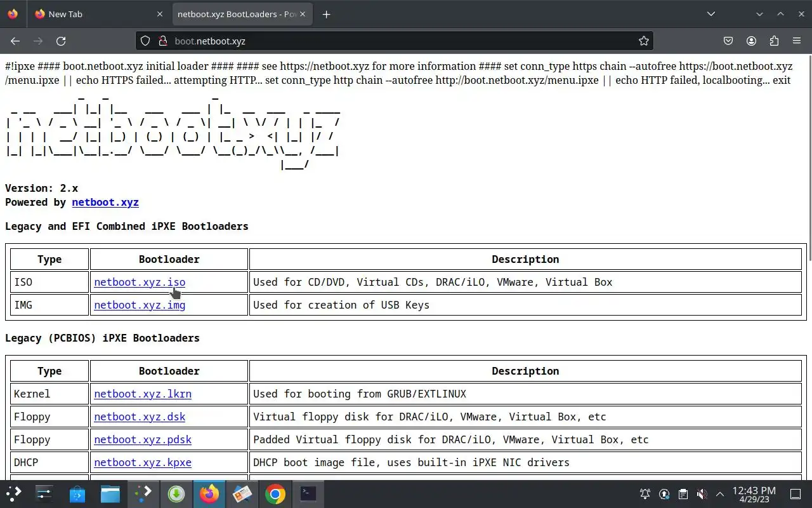Open the Save to Pocket button

[728, 41]
